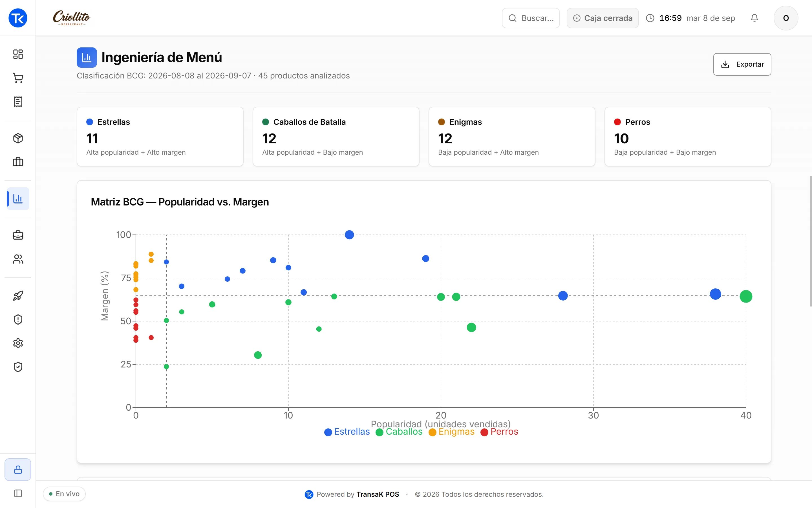Collapse the sidebar panel icon
The height and width of the screenshot is (508, 812).
[18, 493]
